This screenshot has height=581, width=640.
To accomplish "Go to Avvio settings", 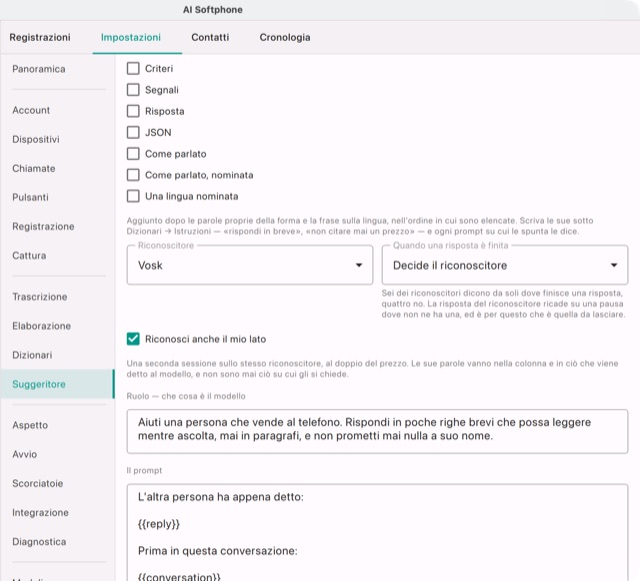I will point(24,454).
